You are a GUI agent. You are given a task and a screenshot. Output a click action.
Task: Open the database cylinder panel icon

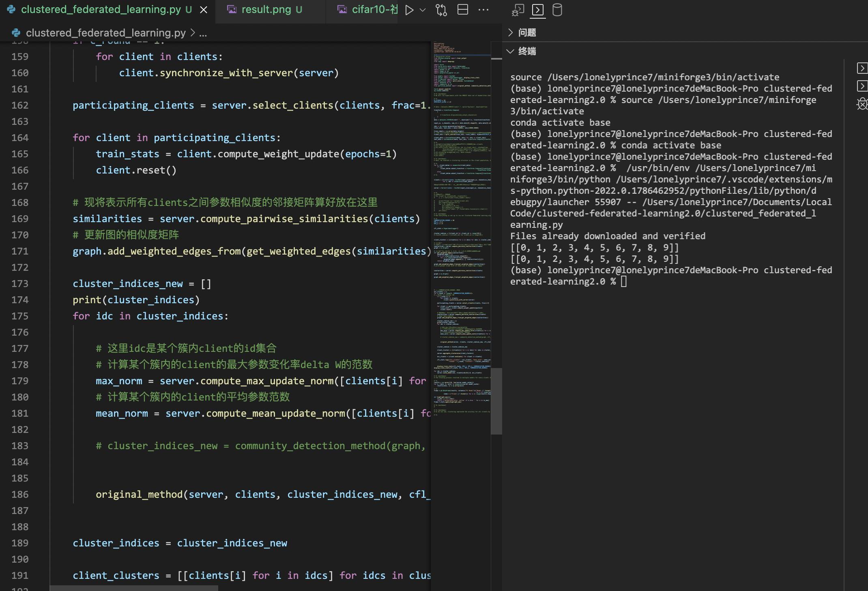coord(557,10)
